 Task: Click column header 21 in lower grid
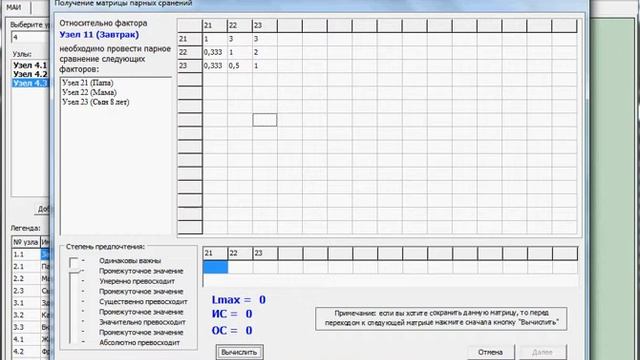tap(215, 253)
